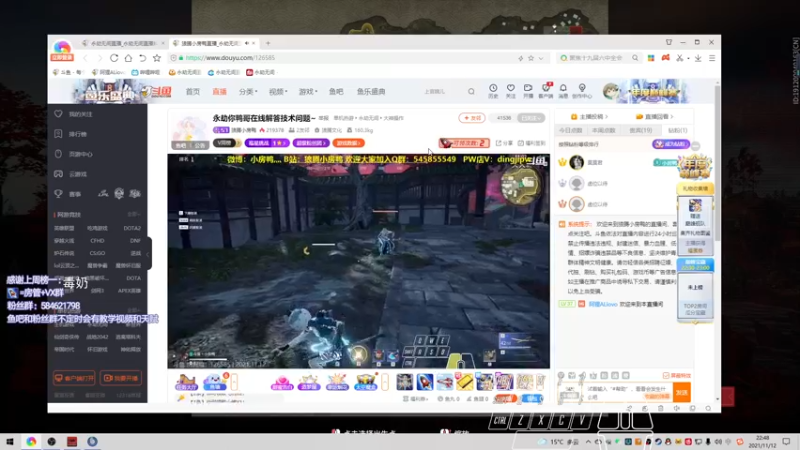Open the 鱼乐盛典 nav item
800x450 pixels.
point(371,92)
